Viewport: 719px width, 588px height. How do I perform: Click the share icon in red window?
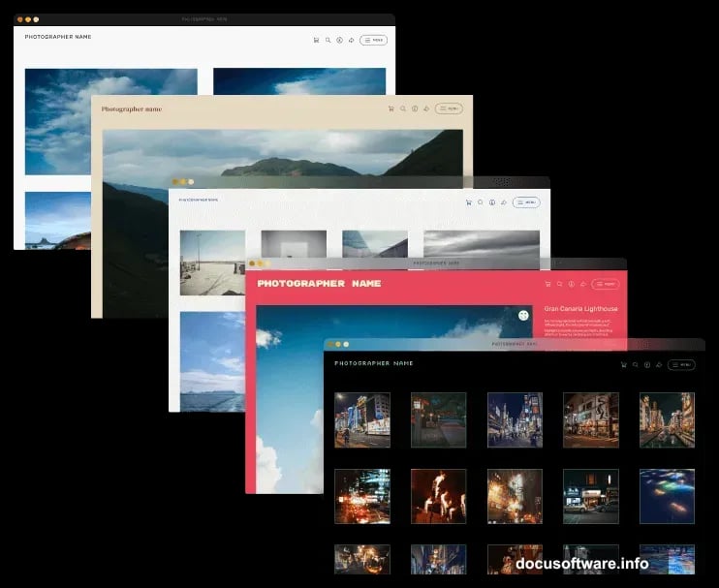[583, 284]
